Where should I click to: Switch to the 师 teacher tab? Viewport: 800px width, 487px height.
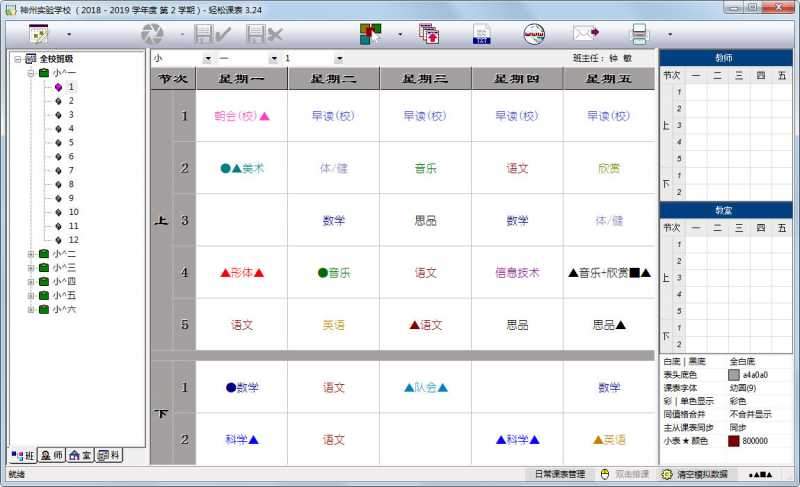[x=52, y=455]
